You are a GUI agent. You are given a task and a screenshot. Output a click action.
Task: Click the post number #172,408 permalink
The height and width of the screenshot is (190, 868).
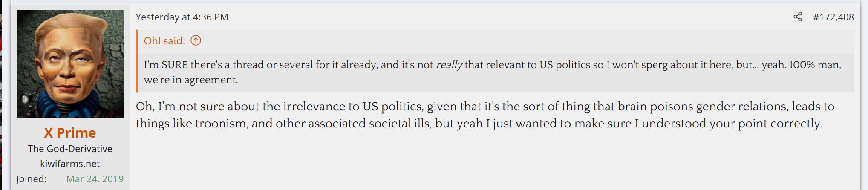(x=833, y=17)
